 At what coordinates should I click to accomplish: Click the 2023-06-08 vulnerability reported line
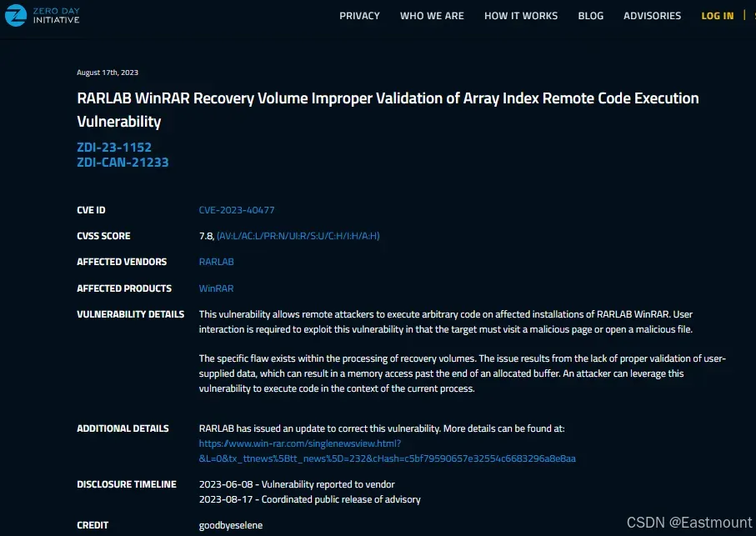click(x=297, y=484)
